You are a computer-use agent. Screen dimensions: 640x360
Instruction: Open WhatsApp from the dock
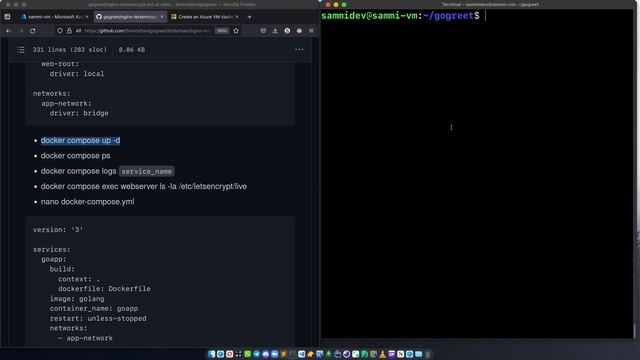point(247,354)
